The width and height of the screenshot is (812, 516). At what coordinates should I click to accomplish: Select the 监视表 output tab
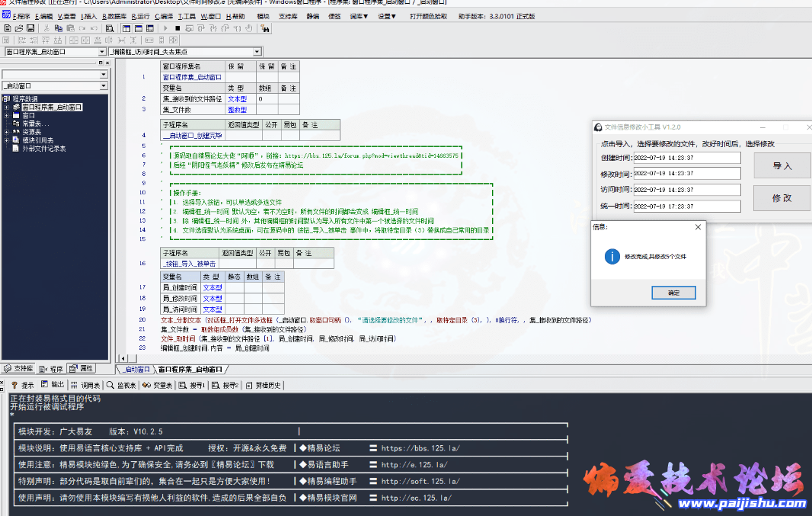tap(122, 385)
